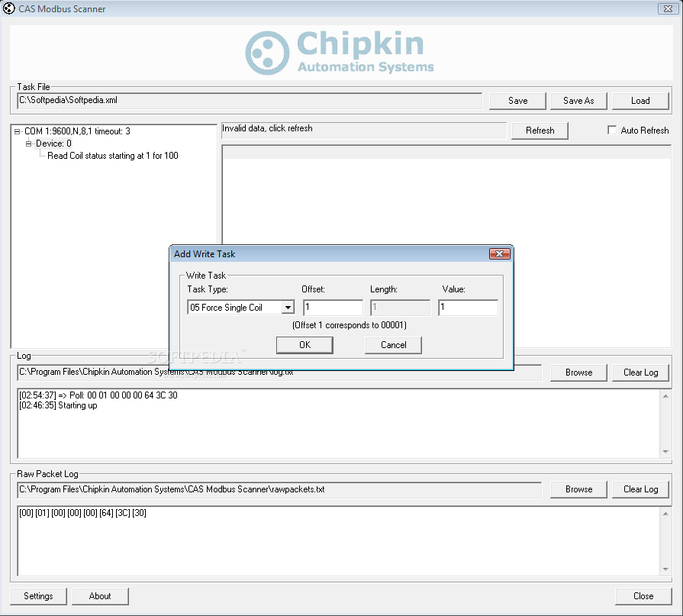Enable the Auto Refresh checkbox

pos(612,131)
